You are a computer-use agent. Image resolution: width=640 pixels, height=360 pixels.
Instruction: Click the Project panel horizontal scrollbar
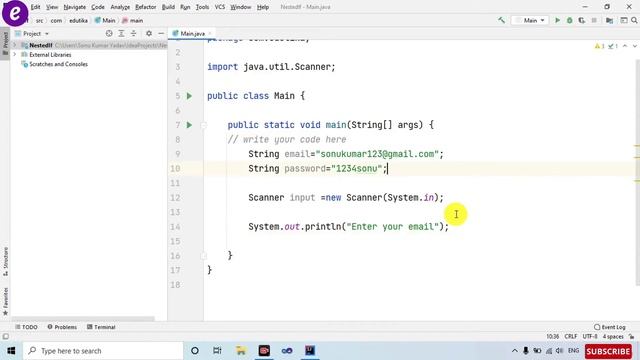(83, 318)
